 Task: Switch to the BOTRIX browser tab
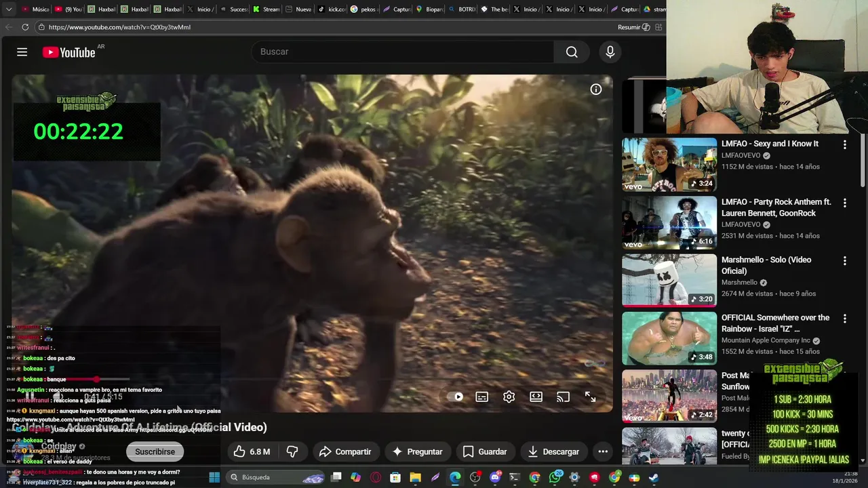pyautogui.click(x=463, y=9)
